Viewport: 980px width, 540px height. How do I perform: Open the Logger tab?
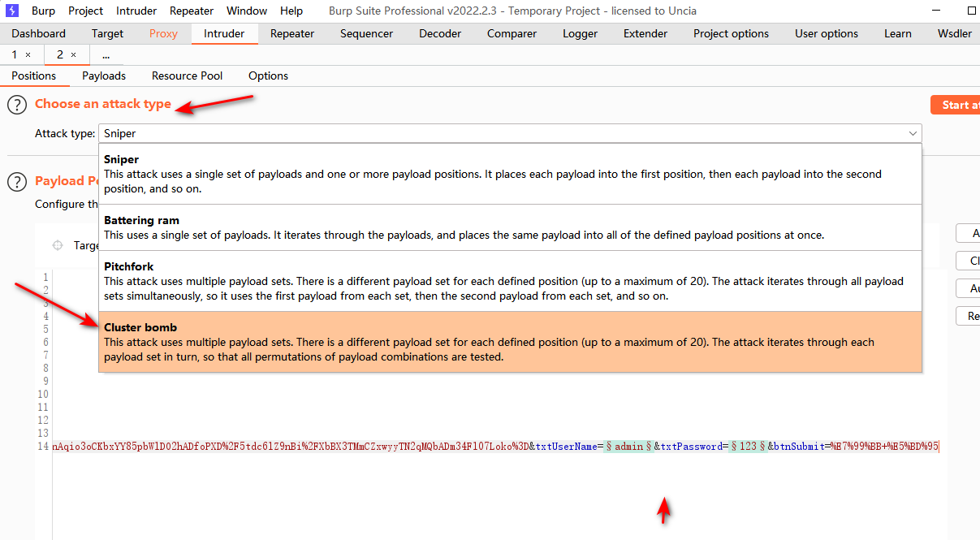(x=580, y=33)
